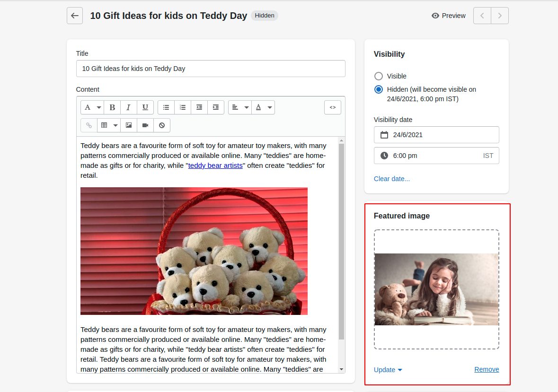Image resolution: width=558 pixels, height=392 pixels.
Task: Clear formatting with the circle-slash icon
Action: [162, 125]
